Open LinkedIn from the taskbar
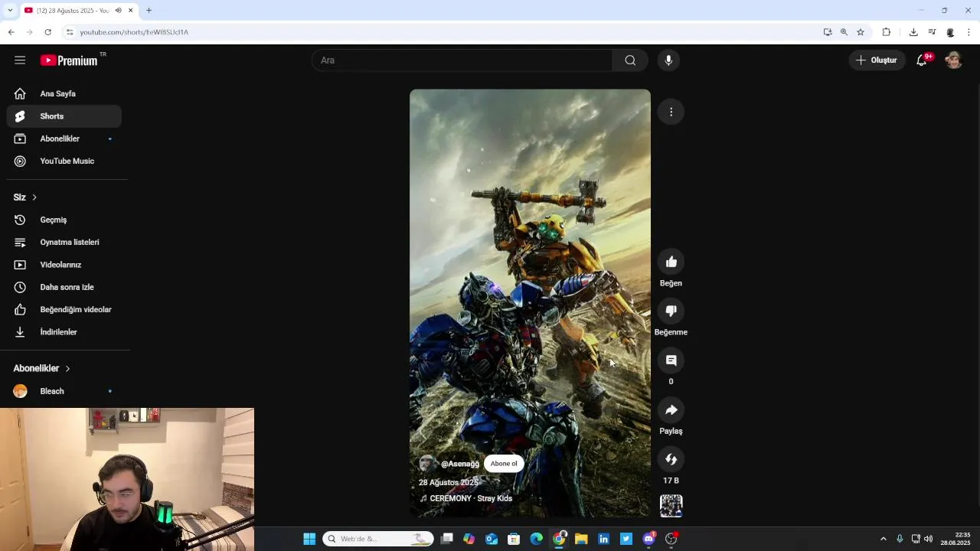 click(603, 539)
